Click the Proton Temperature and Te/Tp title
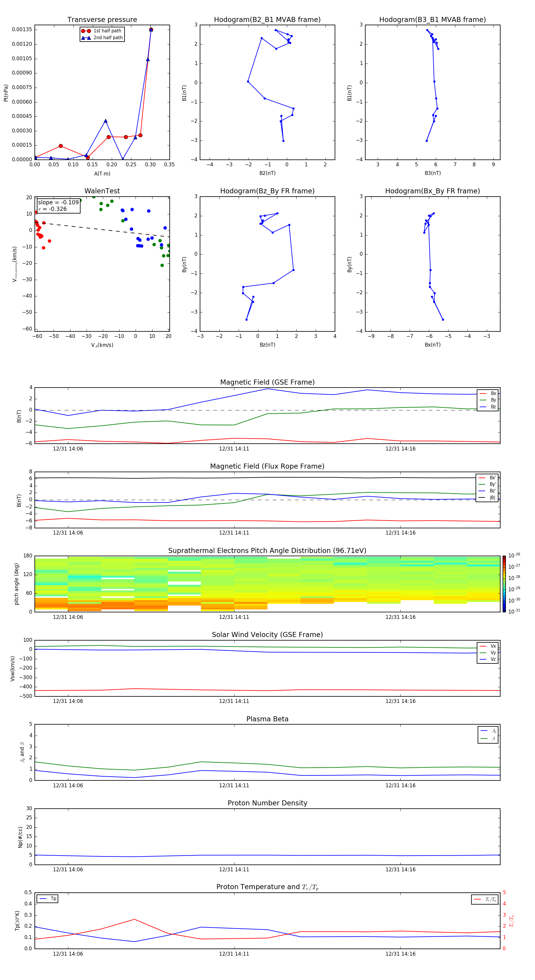 click(x=267, y=887)
